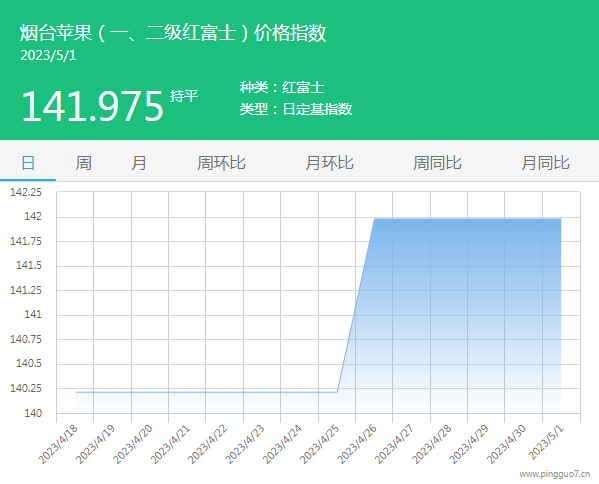
Task: Click the 2023/4/22 x-axis date label
Action: coord(207,444)
